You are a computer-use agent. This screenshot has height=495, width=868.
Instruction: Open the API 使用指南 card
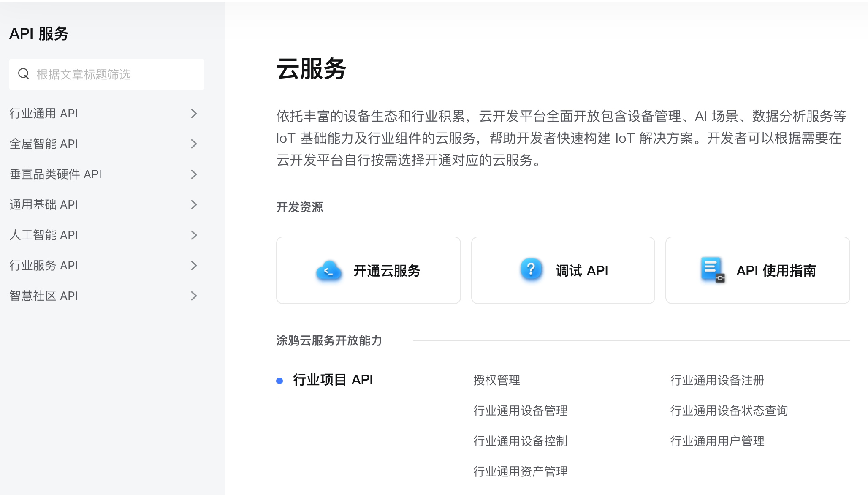757,270
